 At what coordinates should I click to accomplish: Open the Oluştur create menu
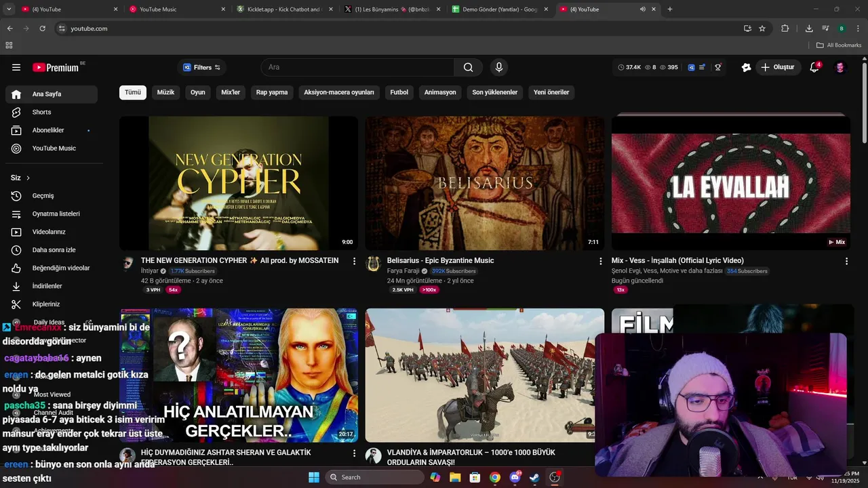[x=777, y=67]
